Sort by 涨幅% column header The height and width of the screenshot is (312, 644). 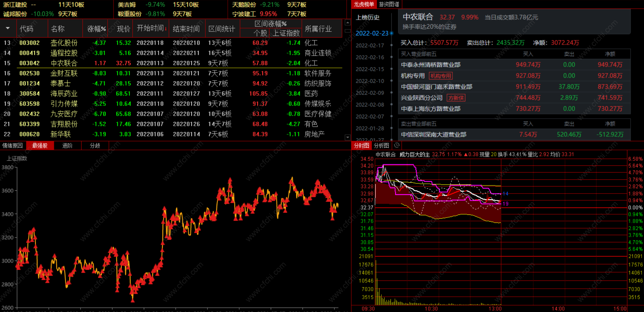click(x=96, y=29)
